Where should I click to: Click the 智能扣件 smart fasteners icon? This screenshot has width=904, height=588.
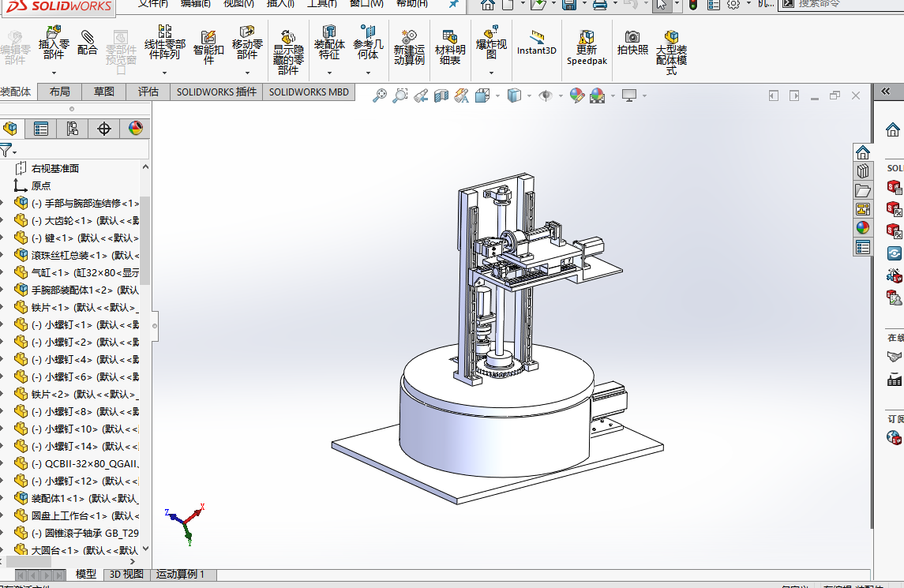208,48
